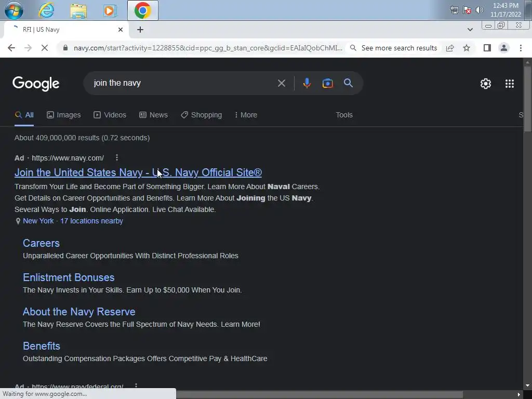Open Windows Explorer from the taskbar
The height and width of the screenshot is (399, 532).
[78, 10]
